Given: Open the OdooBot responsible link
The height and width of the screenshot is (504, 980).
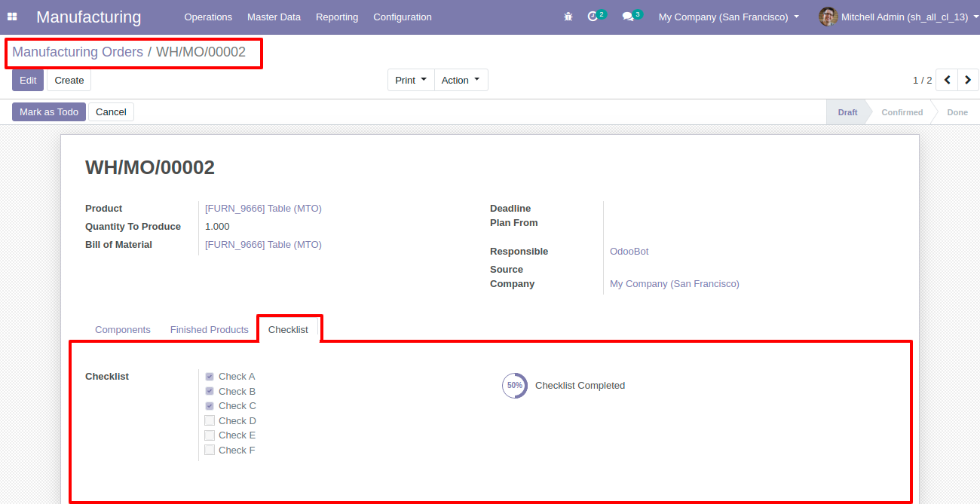Looking at the screenshot, I should pyautogui.click(x=629, y=251).
